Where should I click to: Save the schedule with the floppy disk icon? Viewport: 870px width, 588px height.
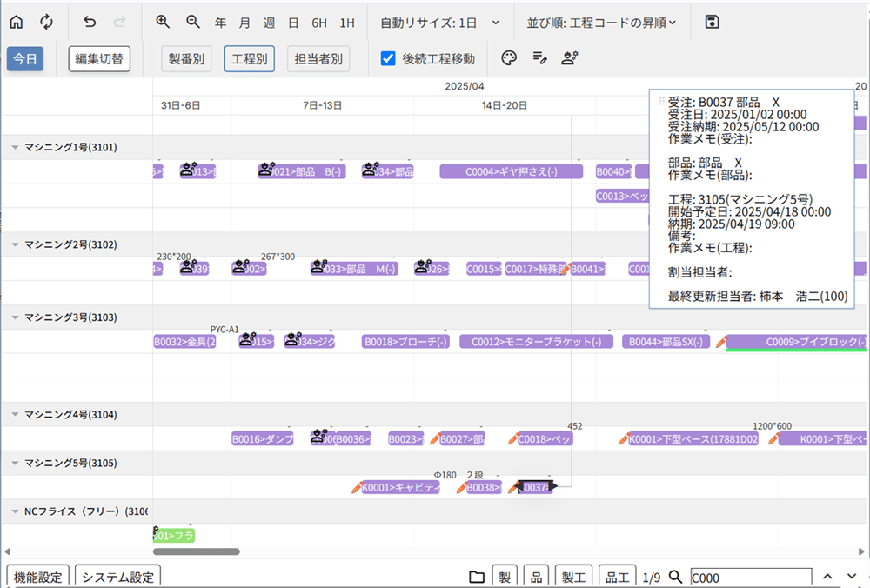(x=712, y=22)
